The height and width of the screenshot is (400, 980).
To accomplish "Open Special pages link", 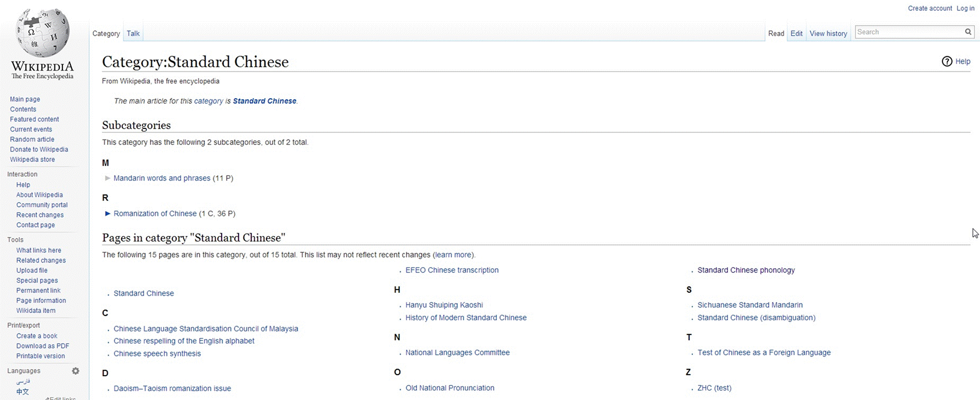I will pyautogui.click(x=37, y=281).
